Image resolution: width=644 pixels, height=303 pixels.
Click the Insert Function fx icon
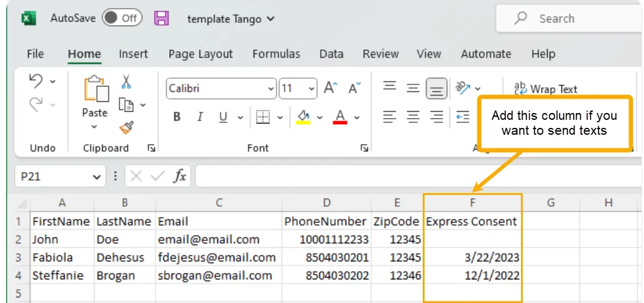[x=180, y=176]
